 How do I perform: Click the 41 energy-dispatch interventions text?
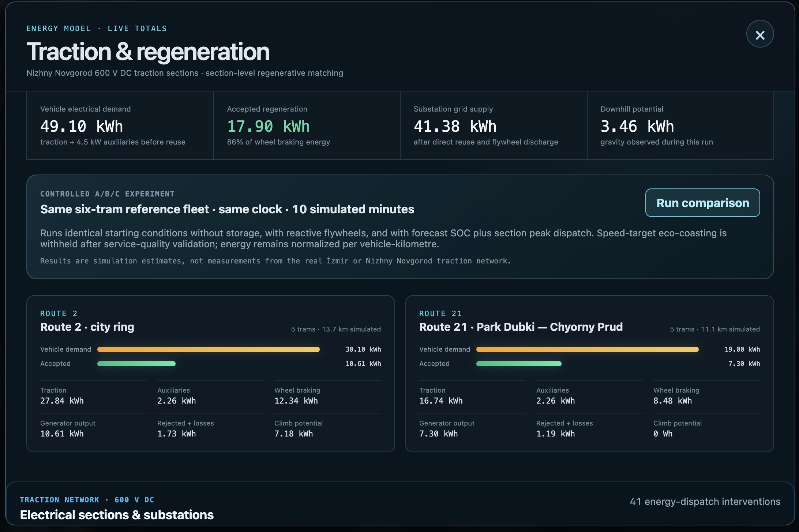[x=705, y=502]
